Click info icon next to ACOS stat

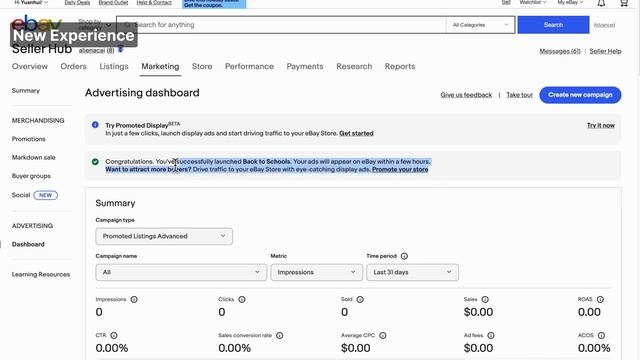[601, 336]
